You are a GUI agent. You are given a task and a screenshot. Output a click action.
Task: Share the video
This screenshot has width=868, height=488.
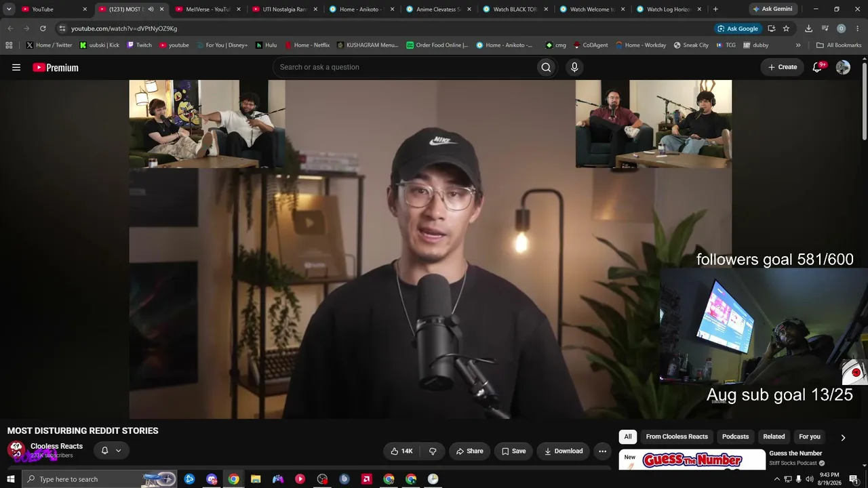pyautogui.click(x=470, y=451)
